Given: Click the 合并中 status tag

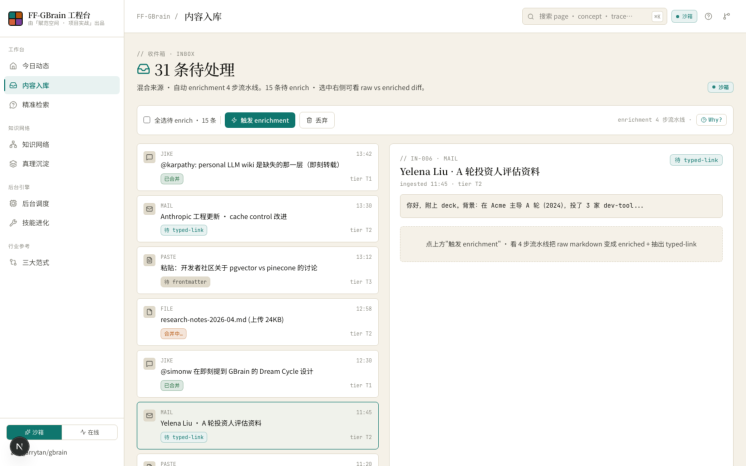Looking at the screenshot, I should [173, 334].
